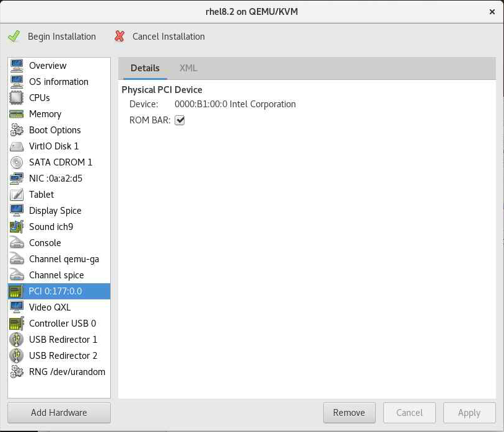Viewport: 504px width, 432px height.
Task: Select Display Spice in the list
Action: click(55, 211)
